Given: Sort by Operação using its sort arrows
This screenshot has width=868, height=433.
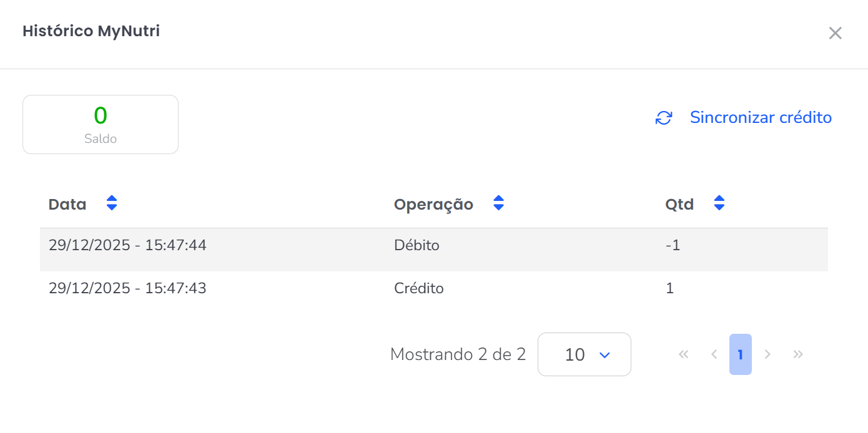Looking at the screenshot, I should (x=498, y=203).
